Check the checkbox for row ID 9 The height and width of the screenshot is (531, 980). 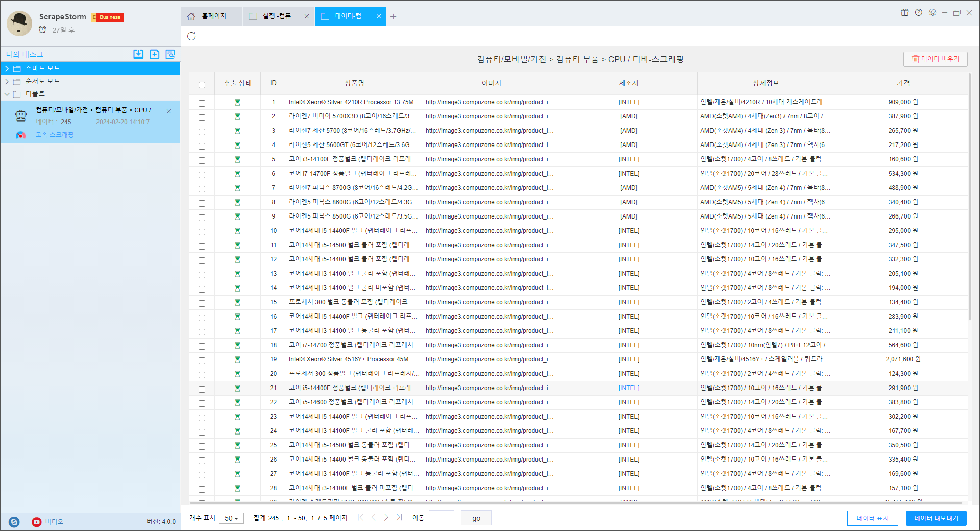coord(202,218)
